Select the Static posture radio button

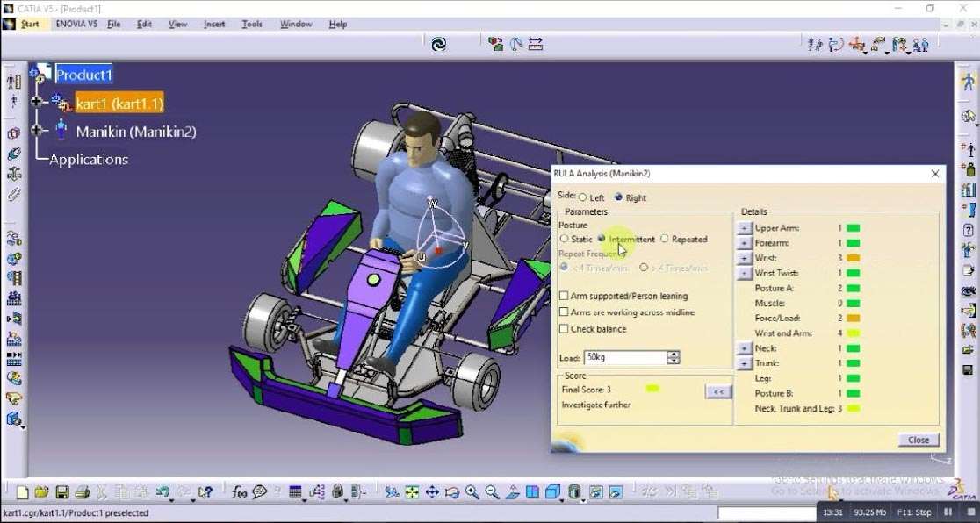[x=564, y=239]
